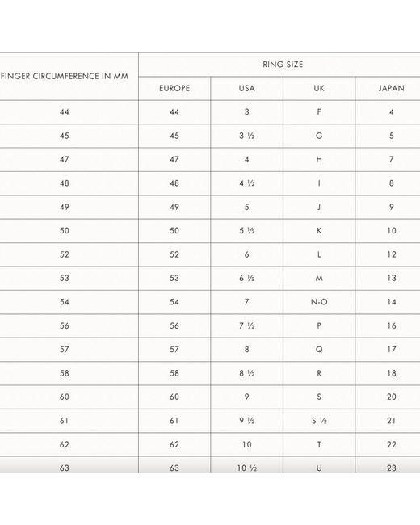Click UK size T cell
The image size is (420, 525).
pyautogui.click(x=319, y=445)
